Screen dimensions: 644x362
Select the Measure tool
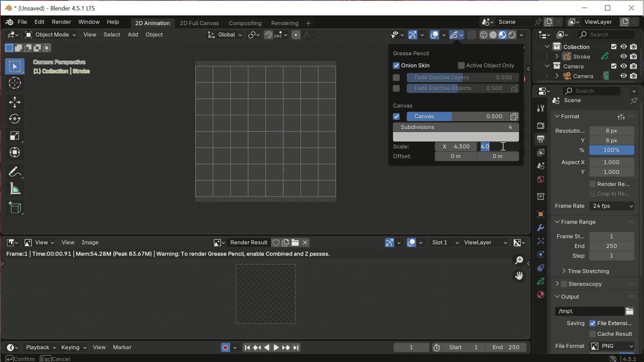pos(15,189)
